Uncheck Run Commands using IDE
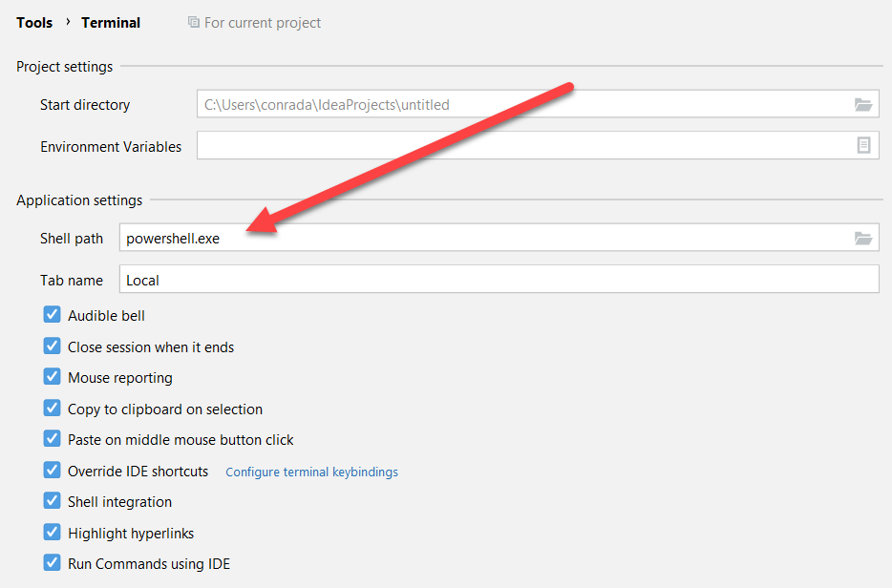This screenshot has height=588, width=892. pos(53,563)
